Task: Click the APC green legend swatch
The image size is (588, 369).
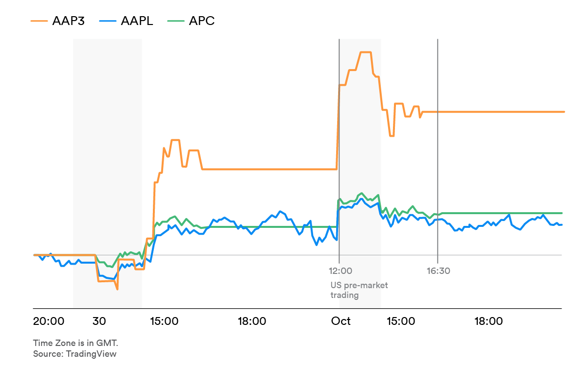Action: coord(176,21)
